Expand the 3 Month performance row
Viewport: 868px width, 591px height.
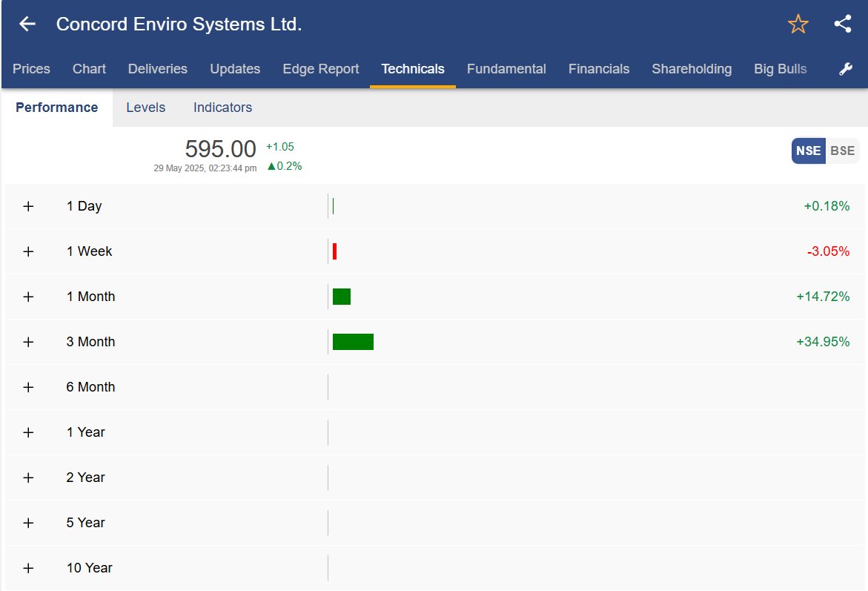click(28, 342)
